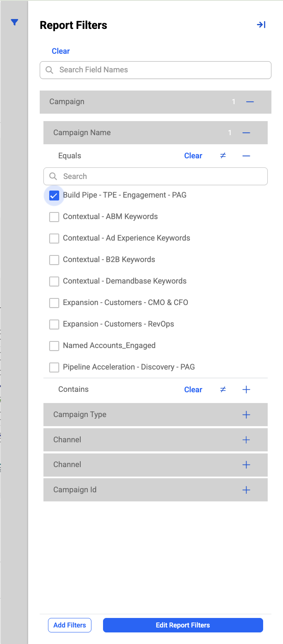Image resolution: width=283 pixels, height=644 pixels.
Task: Check Named Accounts_Engaged option
Action: [x=54, y=346]
